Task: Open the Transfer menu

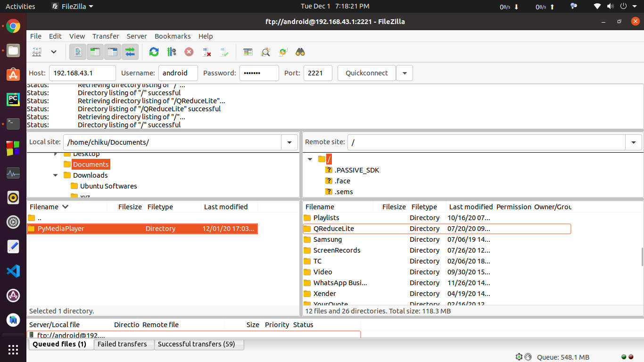Action: click(106, 36)
